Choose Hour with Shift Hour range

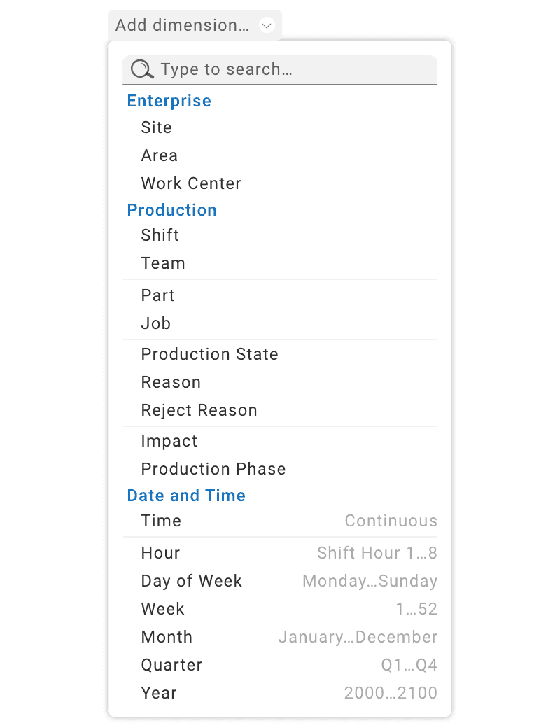click(160, 553)
